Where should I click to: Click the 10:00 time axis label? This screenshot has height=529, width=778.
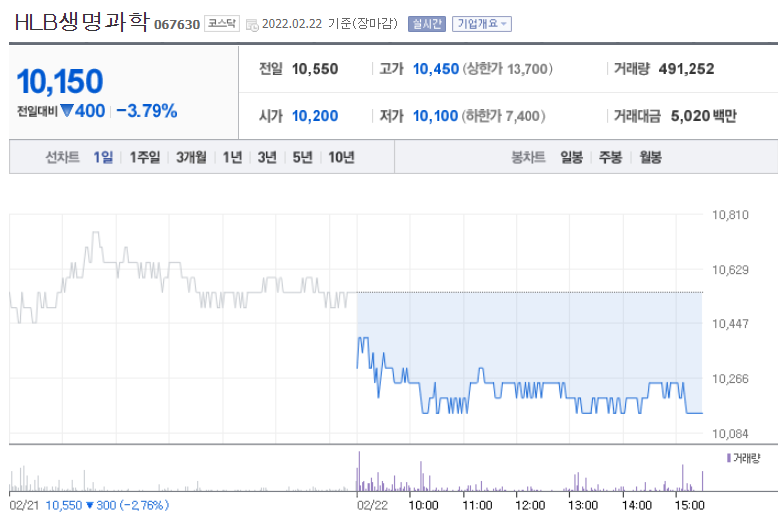[423, 505]
